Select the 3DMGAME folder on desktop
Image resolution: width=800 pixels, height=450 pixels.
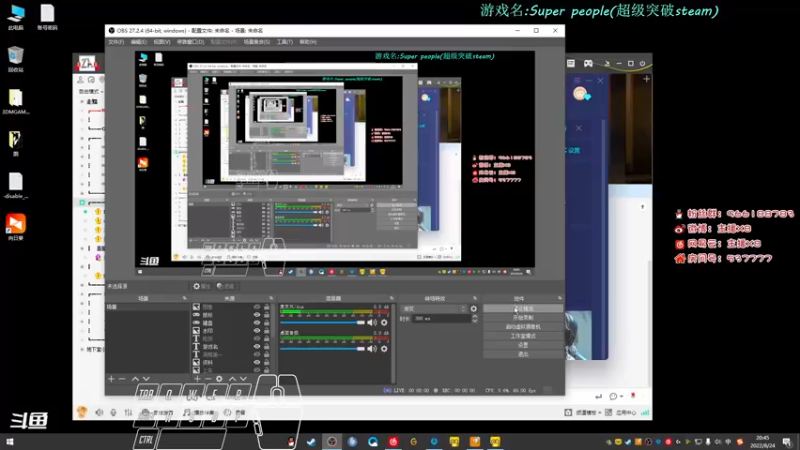[16, 101]
